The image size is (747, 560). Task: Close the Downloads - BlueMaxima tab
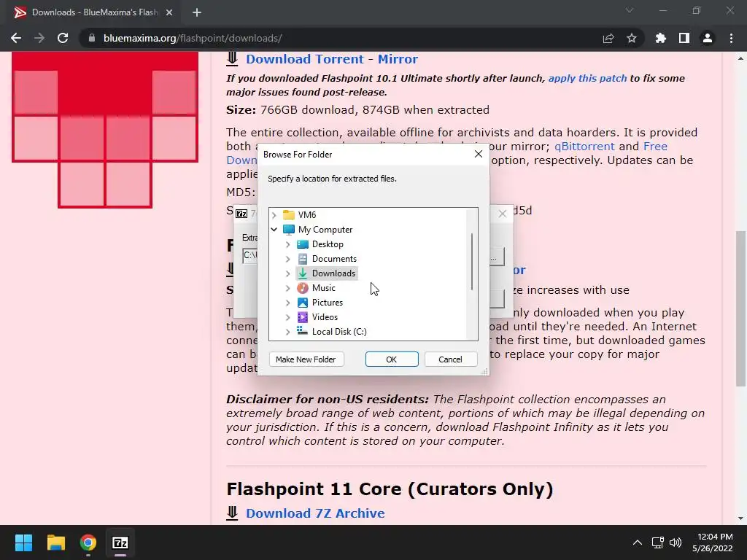pos(169,12)
